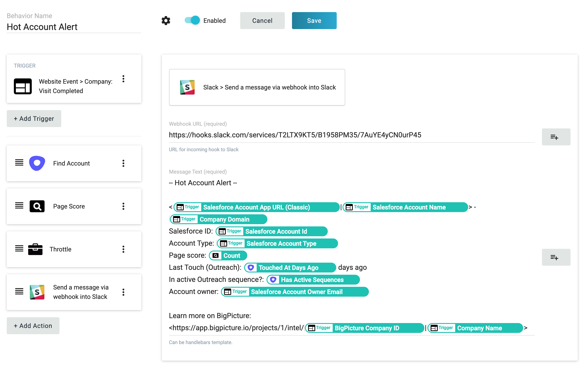Select the Page score Count token
Screen dimensions: 588x366
[228, 256]
